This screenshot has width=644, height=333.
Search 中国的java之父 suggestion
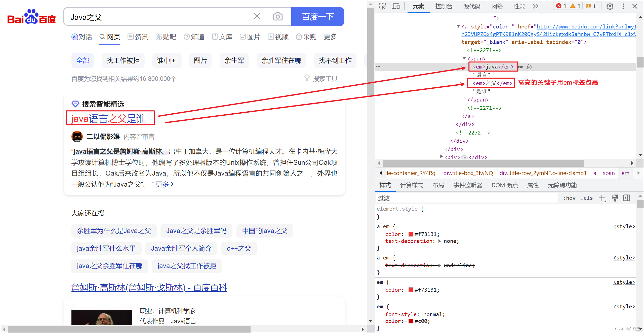coord(265,231)
